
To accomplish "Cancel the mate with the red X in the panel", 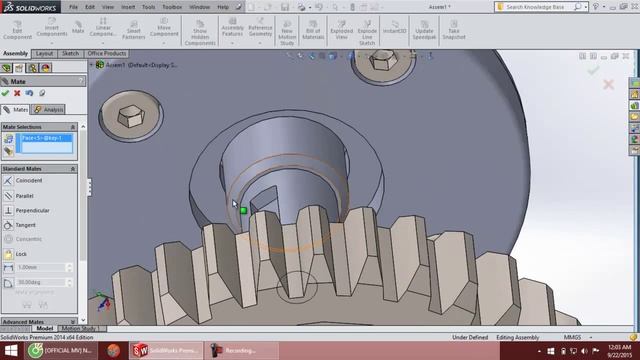I will coord(17,93).
